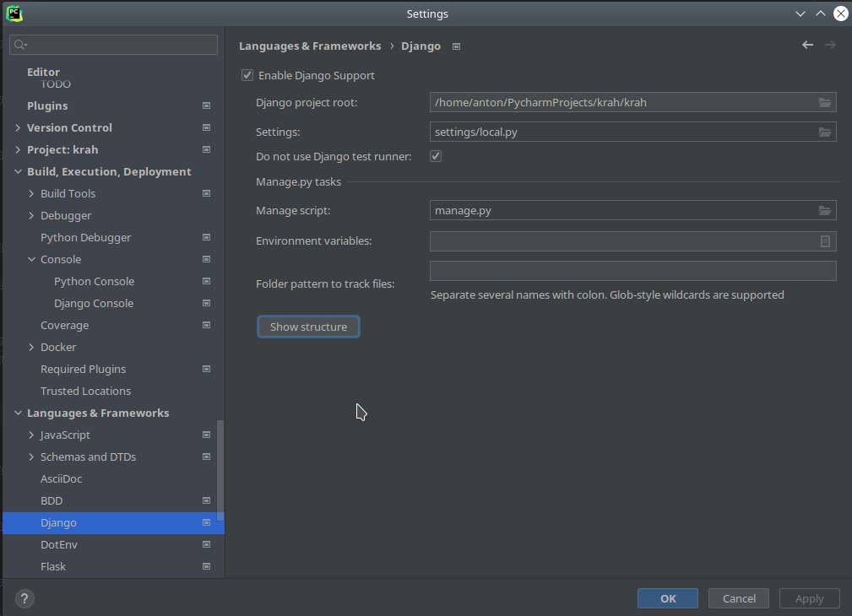Screen dimensions: 852x616
Task: Click project-level icon beside Required Plugins
Action: (207, 369)
